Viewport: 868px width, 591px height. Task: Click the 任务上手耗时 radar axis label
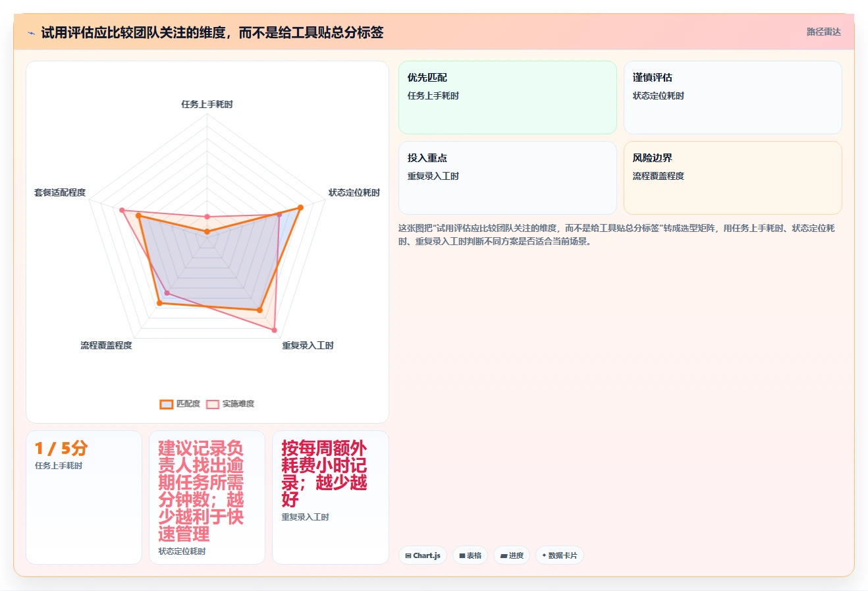[x=207, y=104]
